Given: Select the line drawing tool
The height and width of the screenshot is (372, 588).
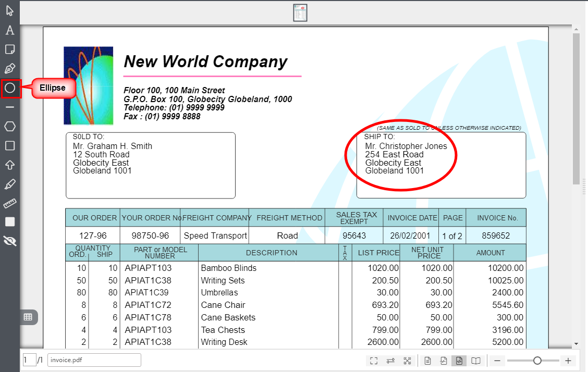Looking at the screenshot, I should (10, 107).
